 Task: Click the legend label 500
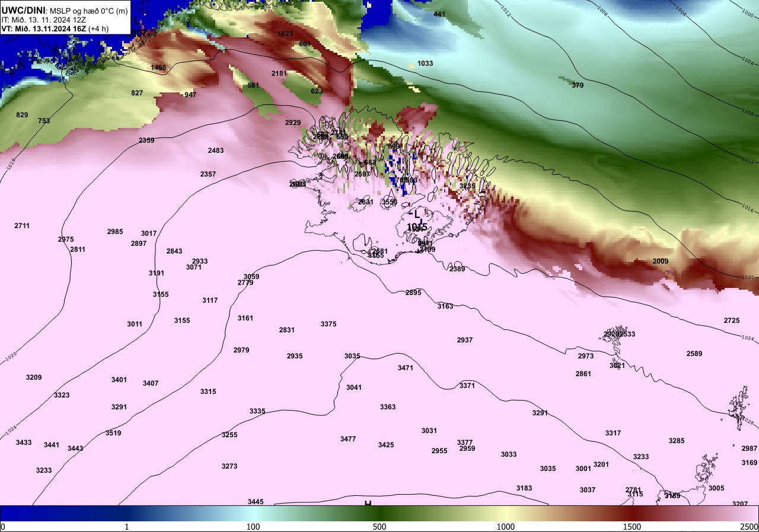(379, 527)
